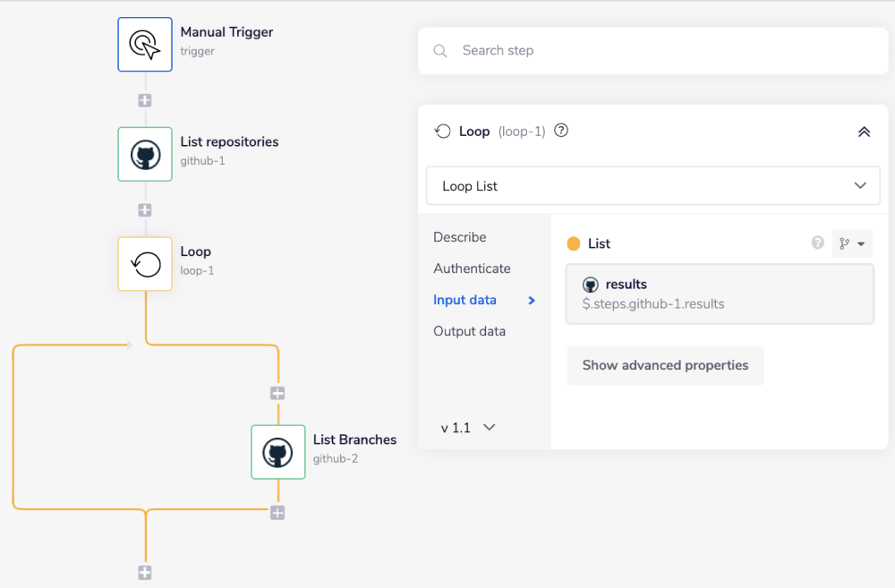Add a step inside the loop branch
The image size is (895, 588).
pyautogui.click(x=277, y=391)
